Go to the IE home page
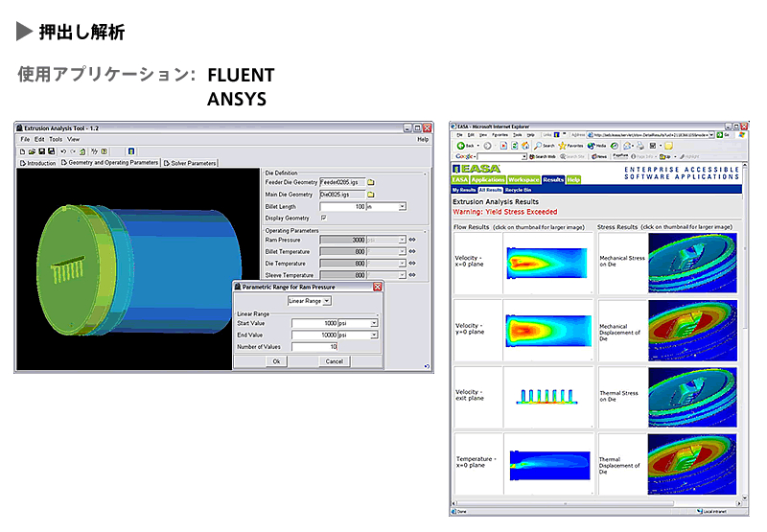The height and width of the screenshot is (532, 767). [x=525, y=146]
